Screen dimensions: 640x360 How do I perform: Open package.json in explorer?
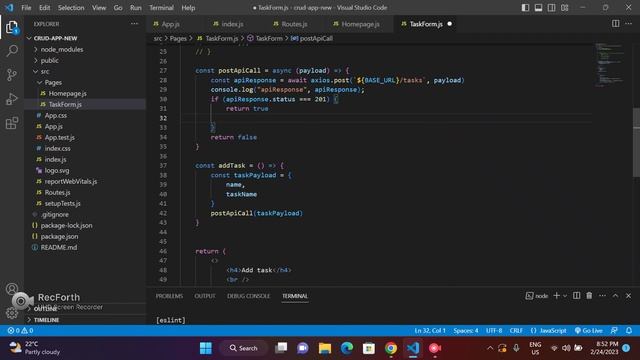tap(85, 236)
